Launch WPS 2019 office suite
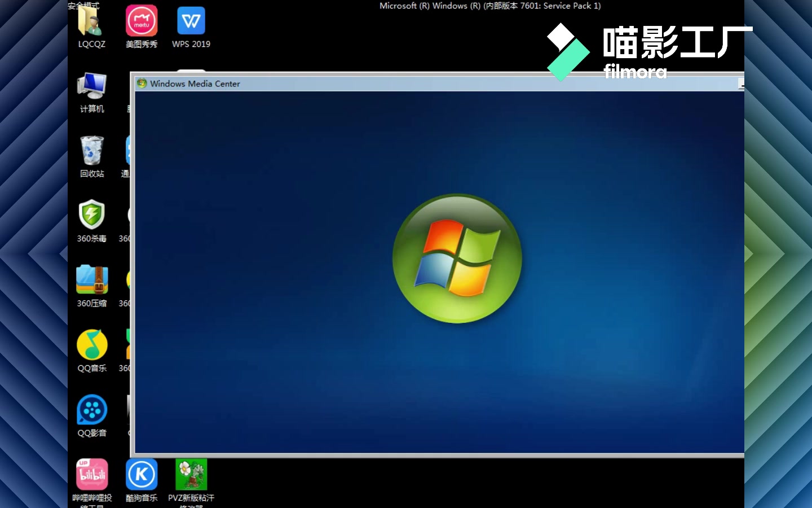The height and width of the screenshot is (508, 812). pos(191,20)
